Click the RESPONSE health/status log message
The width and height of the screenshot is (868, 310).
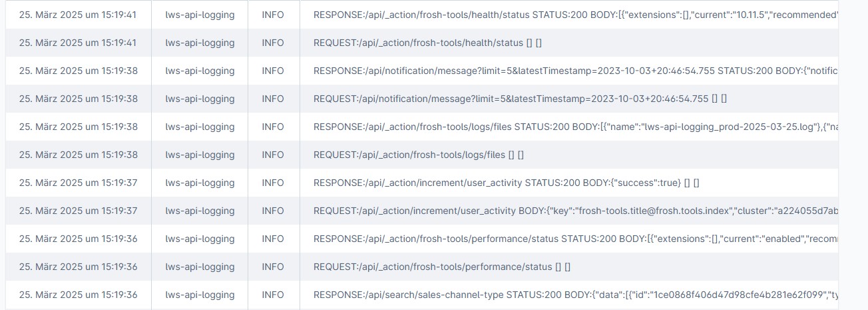572,15
